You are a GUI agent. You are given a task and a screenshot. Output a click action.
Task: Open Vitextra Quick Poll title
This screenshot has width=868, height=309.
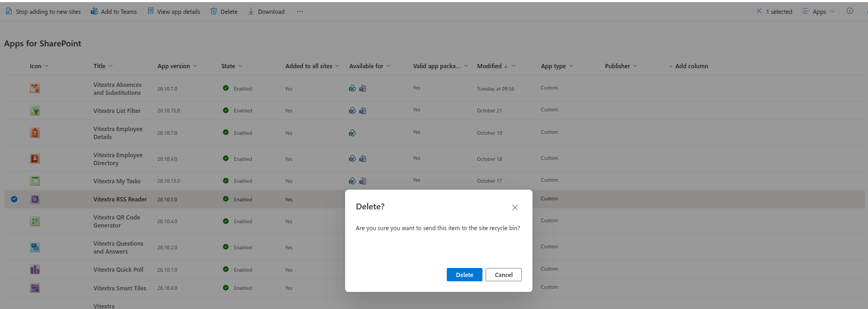tap(118, 270)
